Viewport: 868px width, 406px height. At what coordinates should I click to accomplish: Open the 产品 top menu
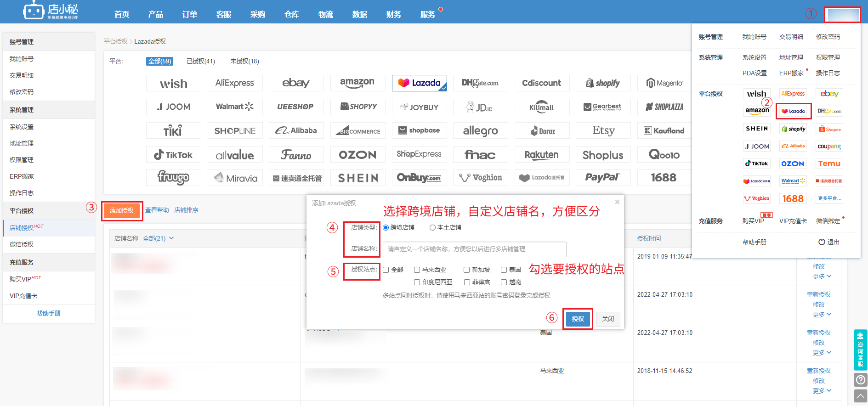click(156, 14)
